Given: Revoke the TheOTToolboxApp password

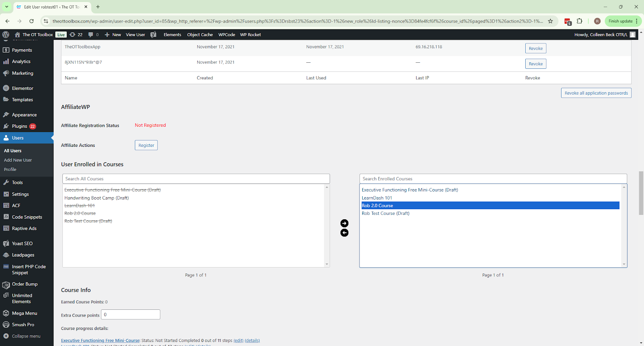Looking at the screenshot, I should click(536, 48).
